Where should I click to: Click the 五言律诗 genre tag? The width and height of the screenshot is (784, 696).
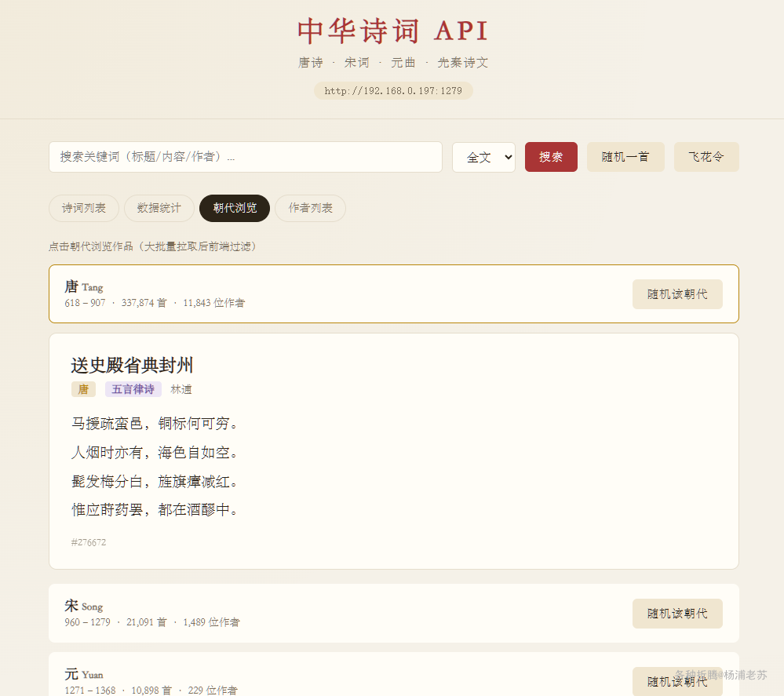(x=133, y=389)
